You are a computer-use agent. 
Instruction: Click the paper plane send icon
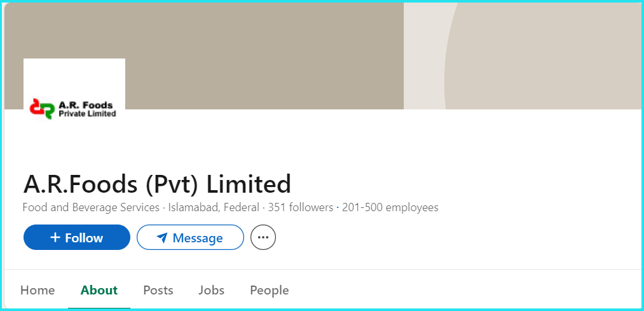coord(163,238)
